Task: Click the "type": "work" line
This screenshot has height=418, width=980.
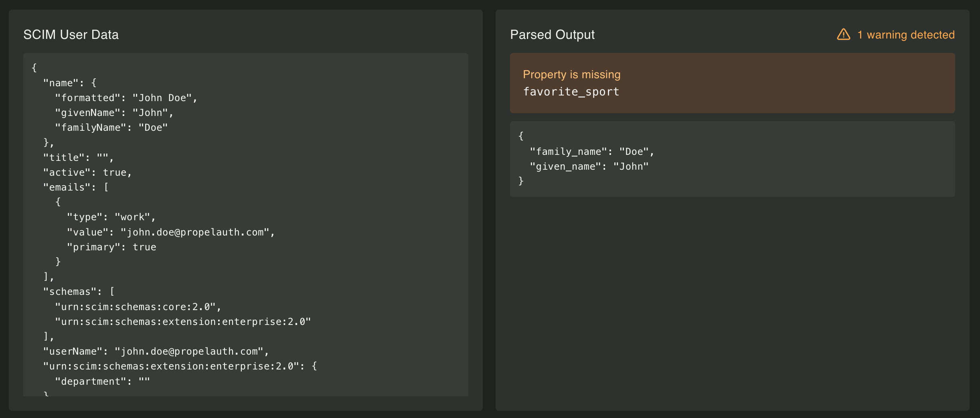Action: pyautogui.click(x=111, y=217)
